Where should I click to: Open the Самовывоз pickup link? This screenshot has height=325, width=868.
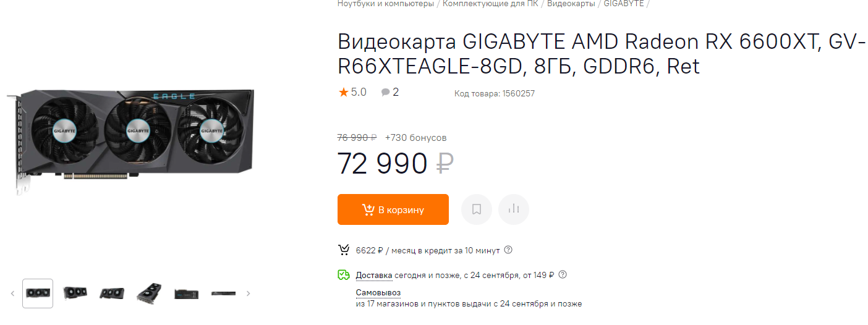coord(378,292)
